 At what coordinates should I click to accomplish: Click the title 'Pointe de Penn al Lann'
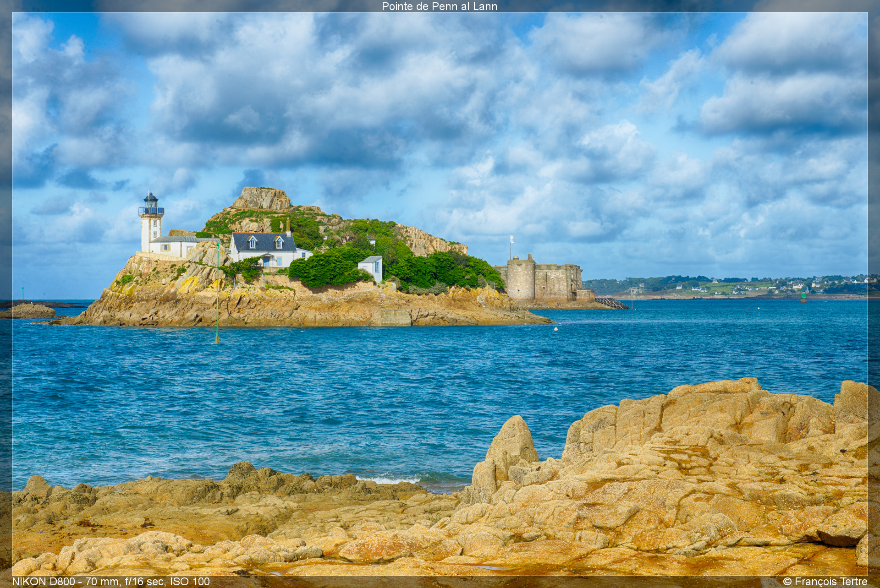tap(440, 6)
